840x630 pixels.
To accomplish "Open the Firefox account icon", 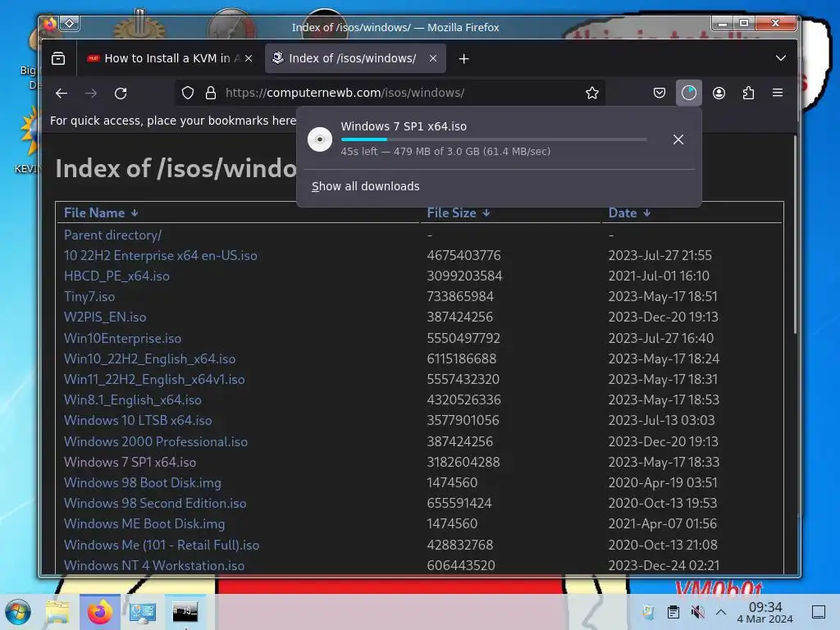I will pos(719,93).
